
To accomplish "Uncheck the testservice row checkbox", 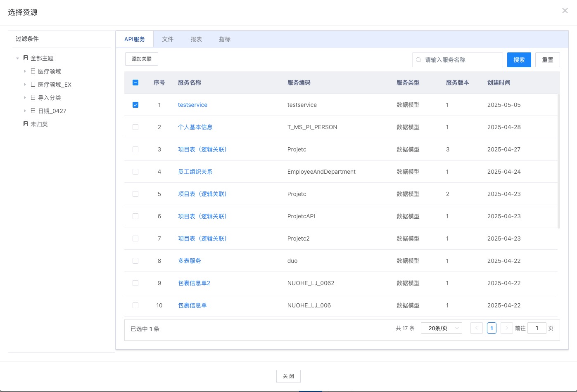I will (x=135, y=105).
